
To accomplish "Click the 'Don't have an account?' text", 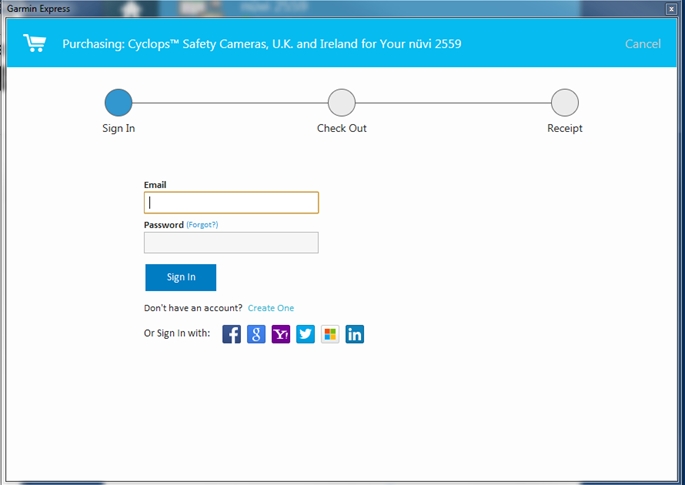I will [193, 308].
